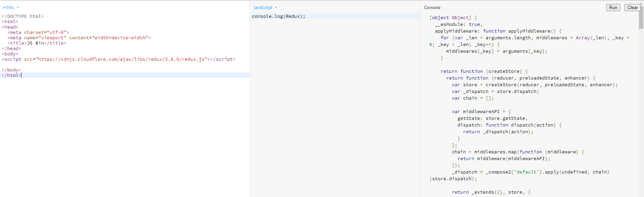Place cursor at the closing </html> tag
Image resolution: width=644 pixels, height=197 pixels.
click(11, 75)
